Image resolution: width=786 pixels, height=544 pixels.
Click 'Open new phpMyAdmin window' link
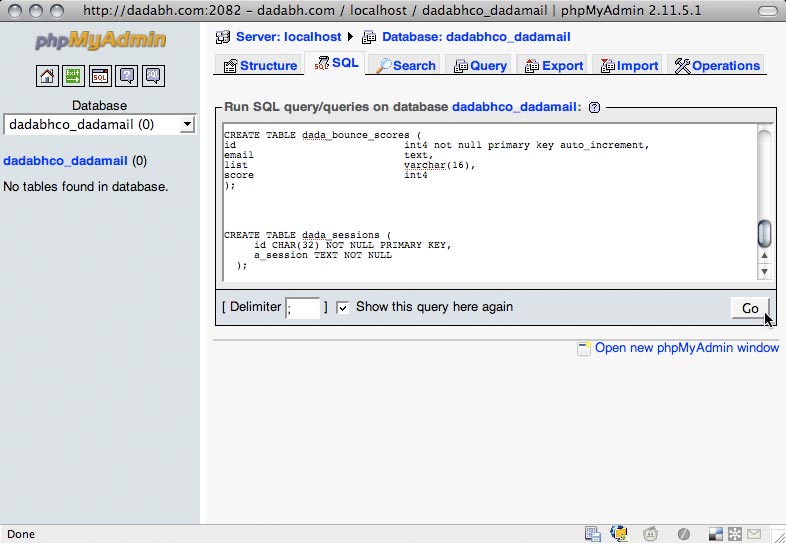click(687, 348)
